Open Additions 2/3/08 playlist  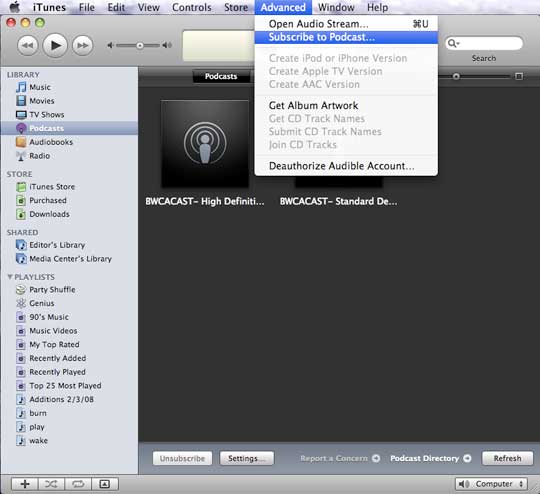point(61,400)
